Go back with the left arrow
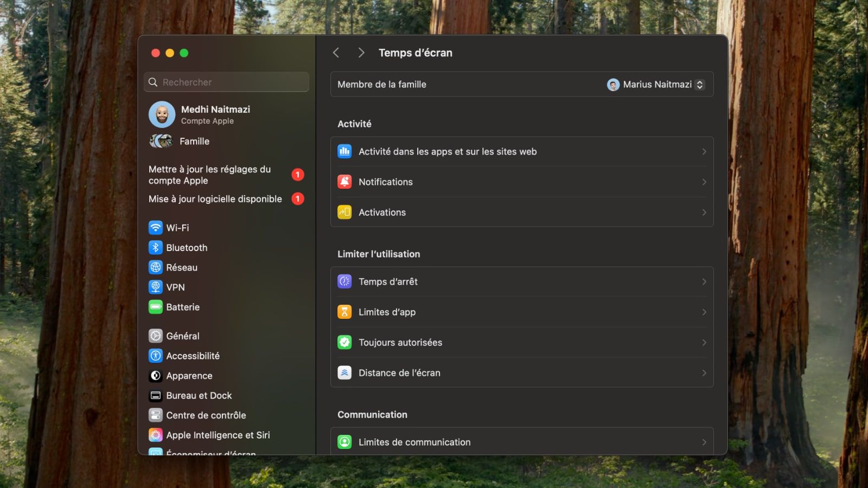This screenshot has height=488, width=868. 336,53
